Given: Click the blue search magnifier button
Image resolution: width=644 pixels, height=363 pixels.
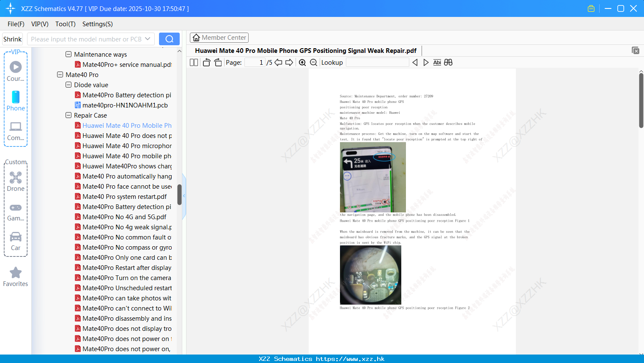Looking at the screenshot, I should point(169,39).
